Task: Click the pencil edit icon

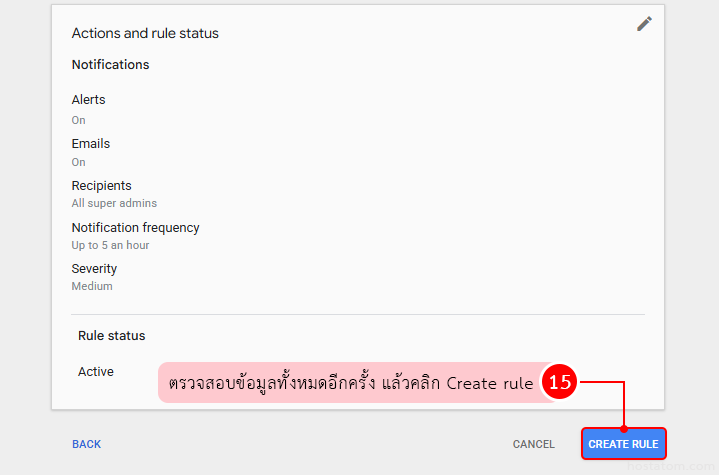Action: pos(644,24)
